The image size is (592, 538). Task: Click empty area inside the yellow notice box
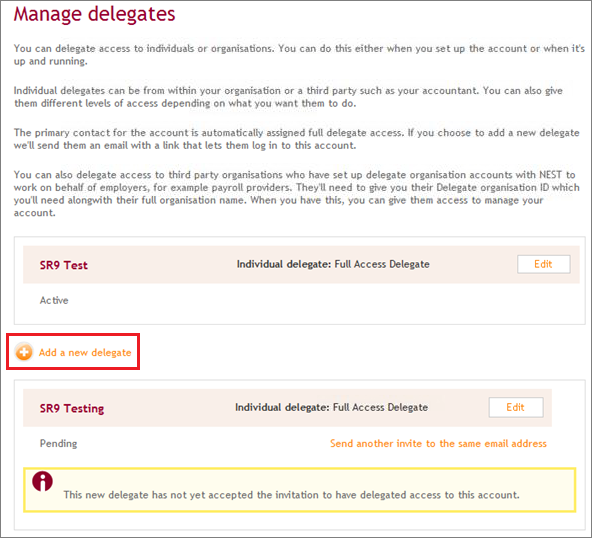point(302,478)
